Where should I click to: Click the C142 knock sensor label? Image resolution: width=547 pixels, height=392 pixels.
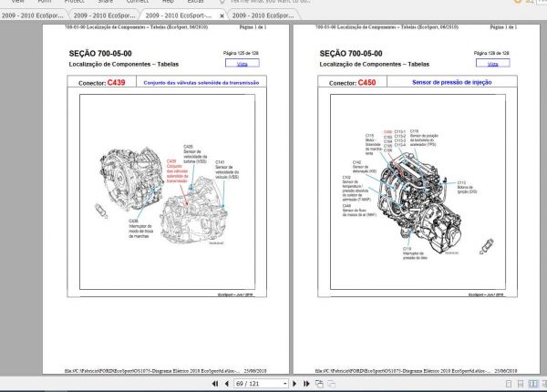click(364, 167)
